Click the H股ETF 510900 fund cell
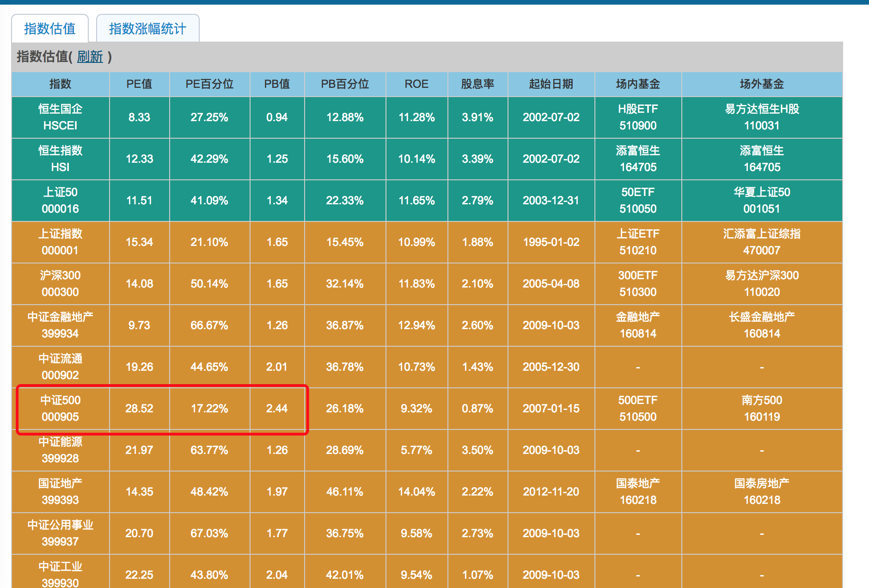 [638, 117]
